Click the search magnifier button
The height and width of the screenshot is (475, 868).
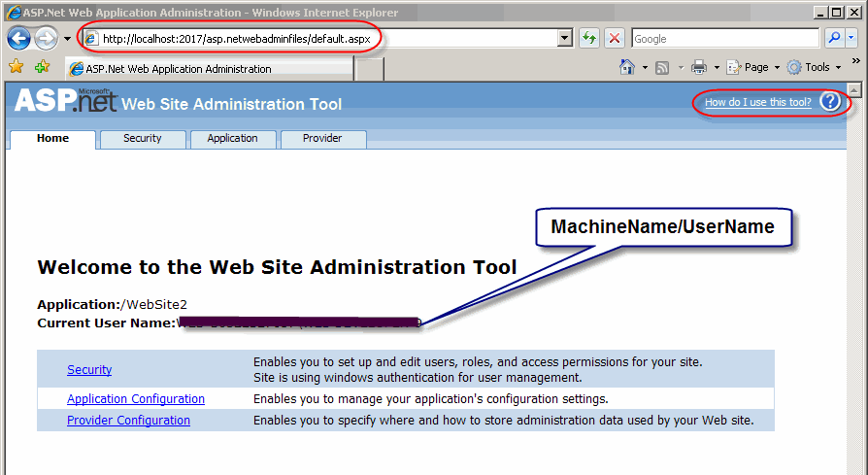834,39
